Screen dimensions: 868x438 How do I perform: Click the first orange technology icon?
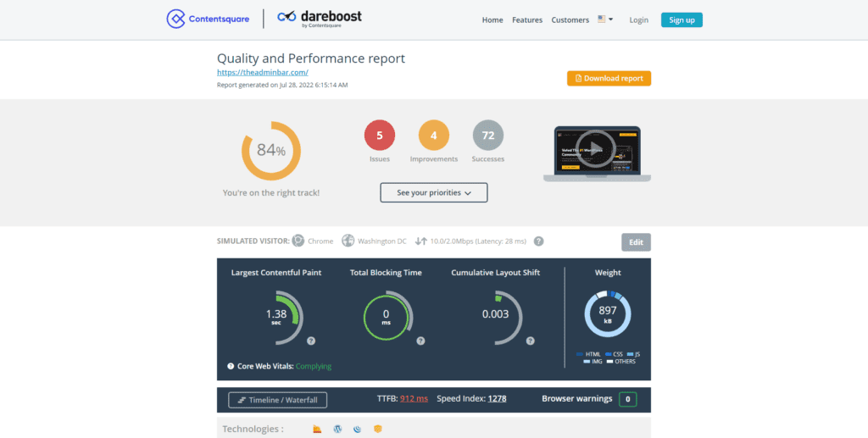(x=317, y=430)
